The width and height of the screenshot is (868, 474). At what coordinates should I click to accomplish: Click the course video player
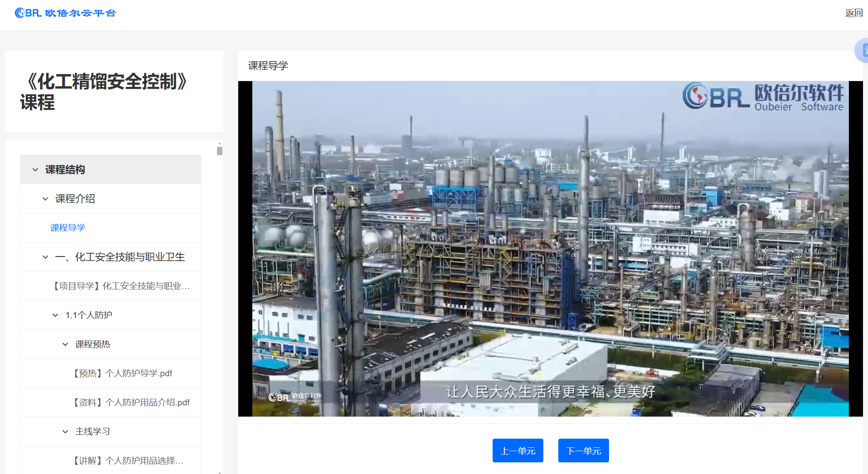point(550,249)
